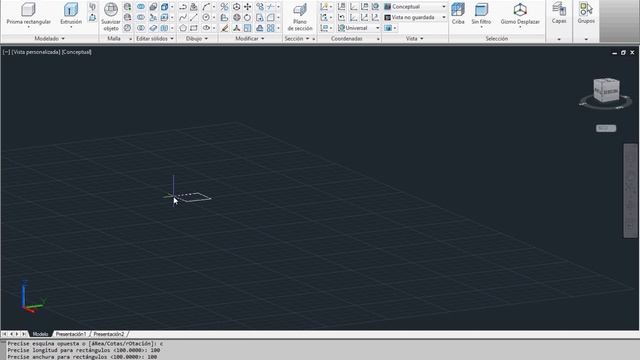Click the last layout tab arrow
This screenshot has width=640, height=360.
[24, 334]
